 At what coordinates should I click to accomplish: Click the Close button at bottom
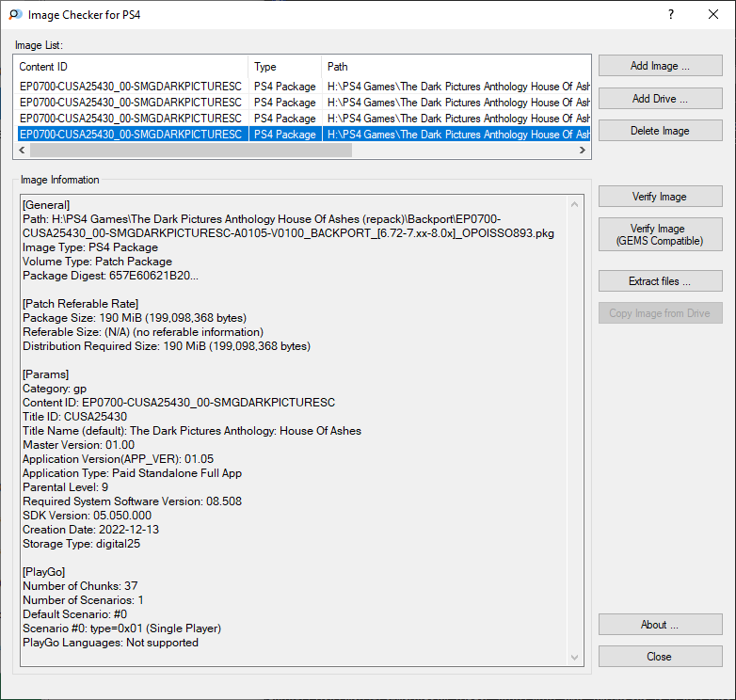(660, 657)
